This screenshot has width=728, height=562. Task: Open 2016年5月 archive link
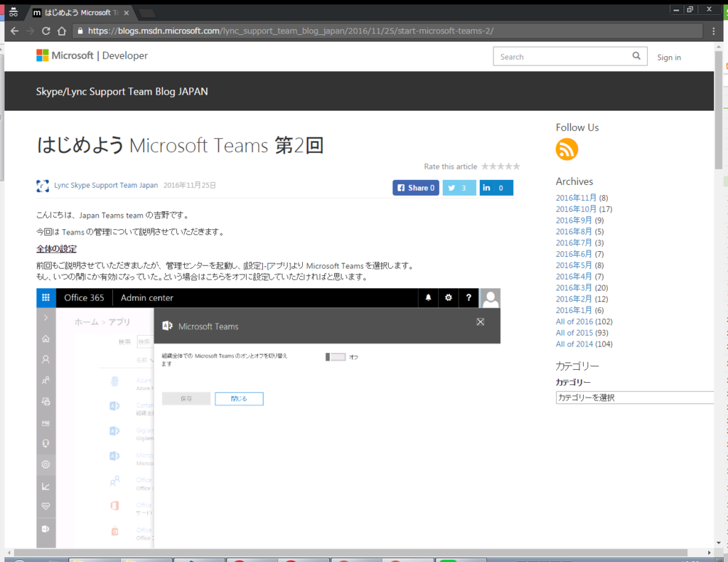point(574,265)
